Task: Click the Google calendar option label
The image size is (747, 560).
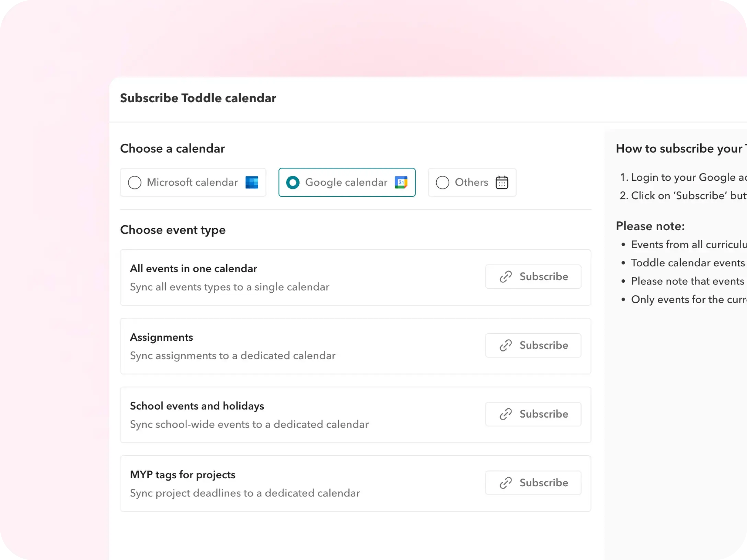Action: coord(346,182)
